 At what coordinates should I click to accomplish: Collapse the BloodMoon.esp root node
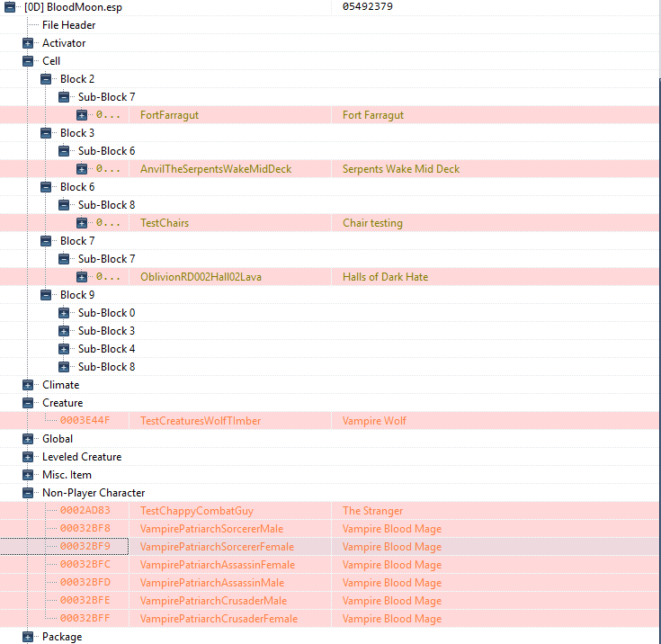coord(10,7)
